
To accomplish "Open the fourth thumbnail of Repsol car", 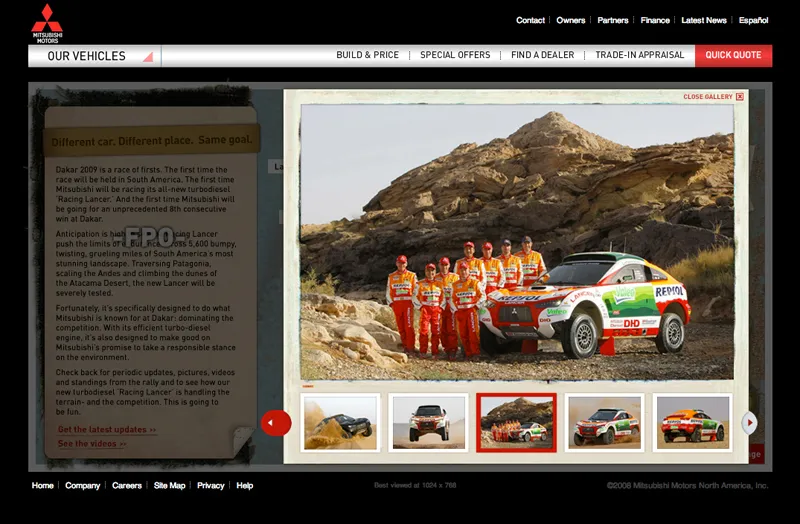I will pyautogui.click(x=604, y=422).
